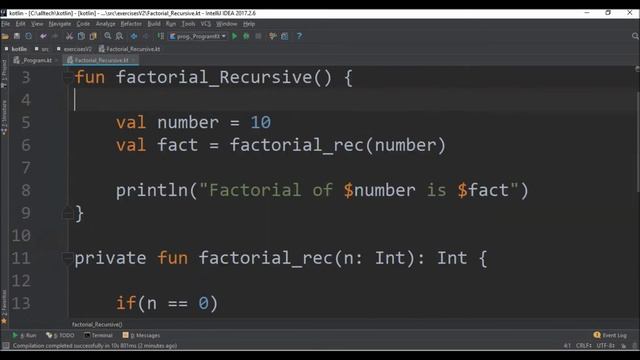The image size is (640, 360).
Task: Close the Factorial_Recursive.kt editor tab
Action: pos(134,60)
